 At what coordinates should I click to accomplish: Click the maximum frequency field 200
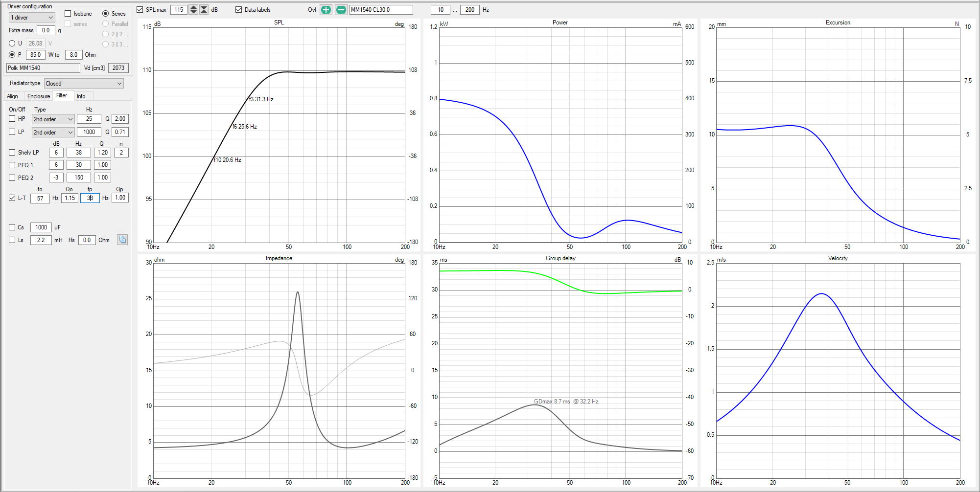click(470, 10)
